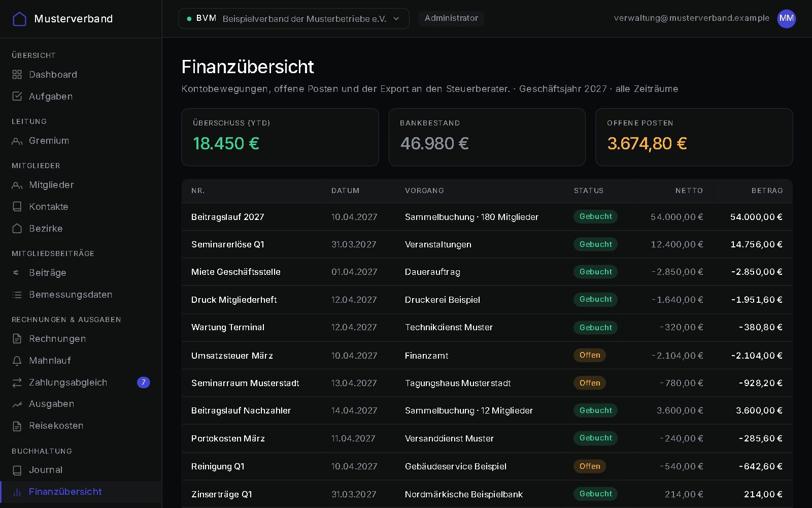Click the amount 14.756,00 € in Seminarerlöse row
Screen dimensions: 812x508
(x=756, y=244)
